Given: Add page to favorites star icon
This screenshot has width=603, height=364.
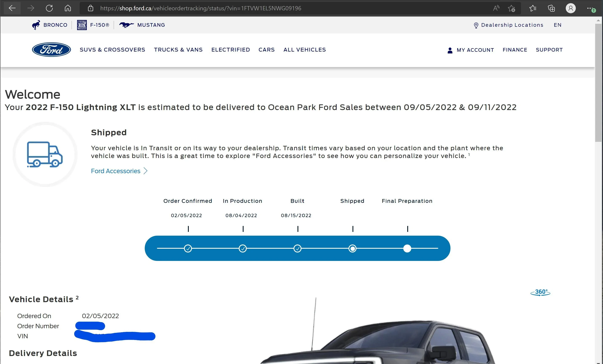Looking at the screenshot, I should (511, 8).
